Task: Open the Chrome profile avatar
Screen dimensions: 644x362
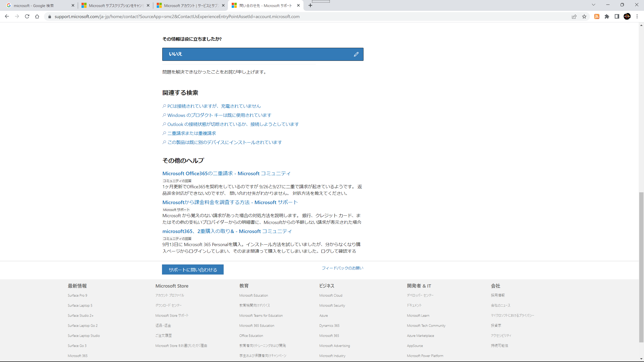Action: 627,17
